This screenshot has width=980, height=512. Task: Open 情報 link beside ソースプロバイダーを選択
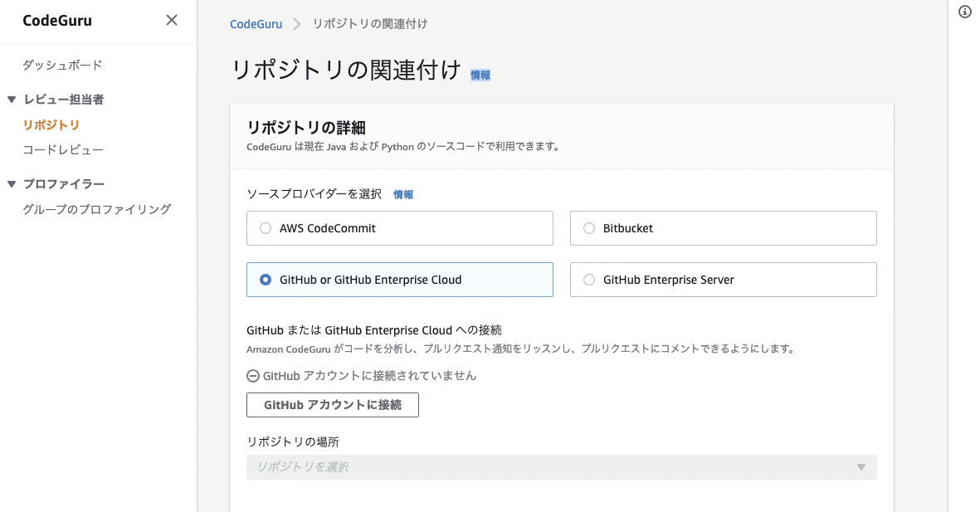403,194
